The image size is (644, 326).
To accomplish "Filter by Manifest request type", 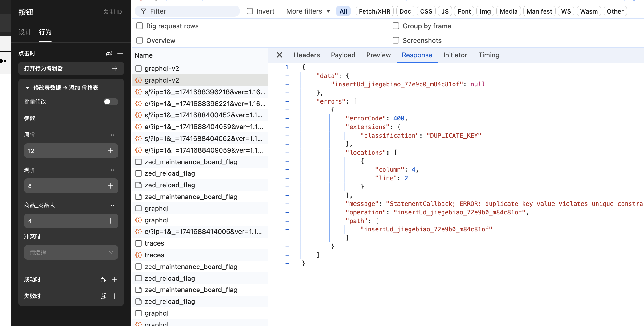I will coord(539,11).
